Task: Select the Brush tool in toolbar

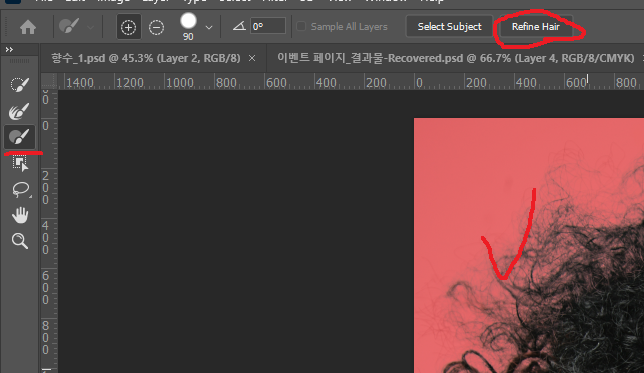Action: [19, 137]
